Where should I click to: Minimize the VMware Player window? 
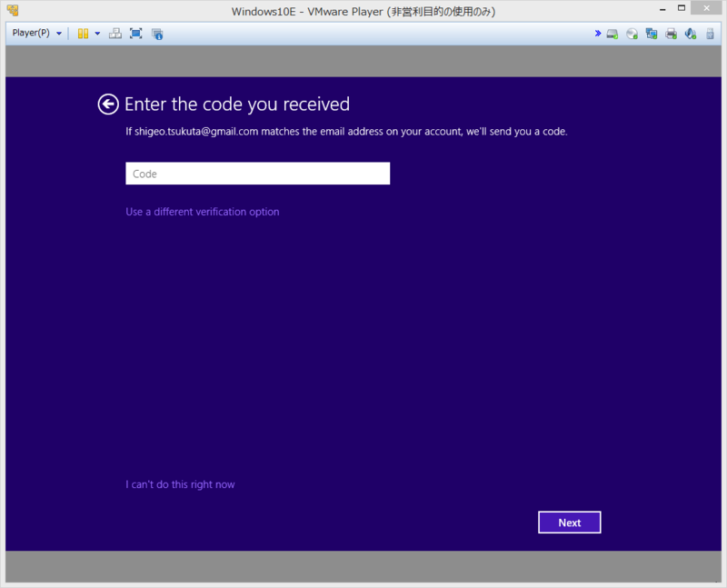coord(662,9)
